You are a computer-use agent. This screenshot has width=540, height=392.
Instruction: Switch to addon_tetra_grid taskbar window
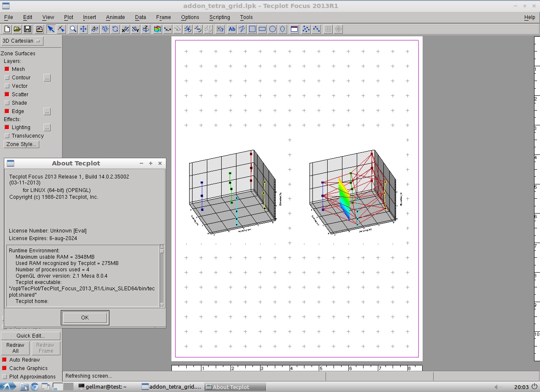click(172, 387)
